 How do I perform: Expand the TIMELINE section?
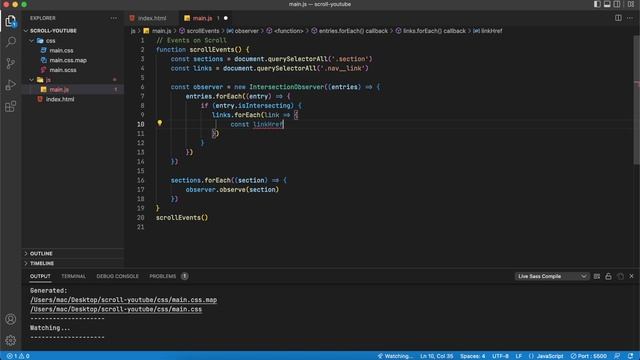tap(42, 263)
